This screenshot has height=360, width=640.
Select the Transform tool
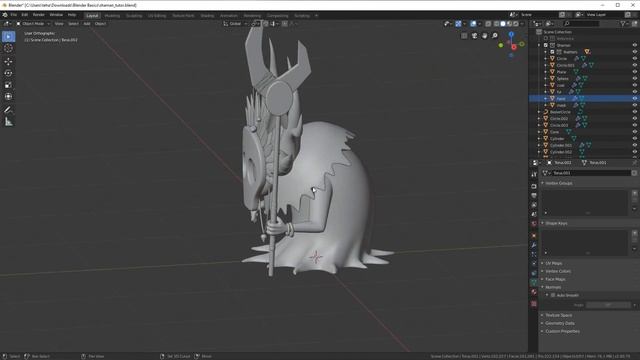click(x=8, y=96)
